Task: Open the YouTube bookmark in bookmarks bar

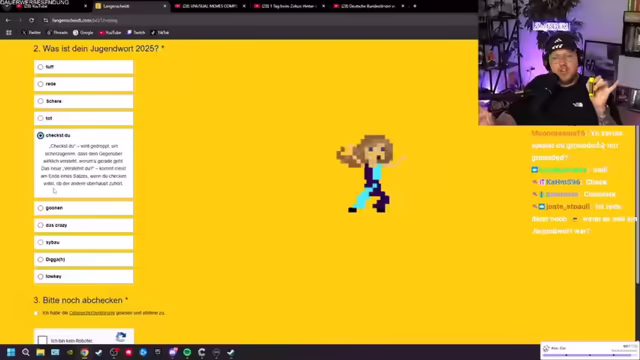Action: pyautogui.click(x=110, y=33)
